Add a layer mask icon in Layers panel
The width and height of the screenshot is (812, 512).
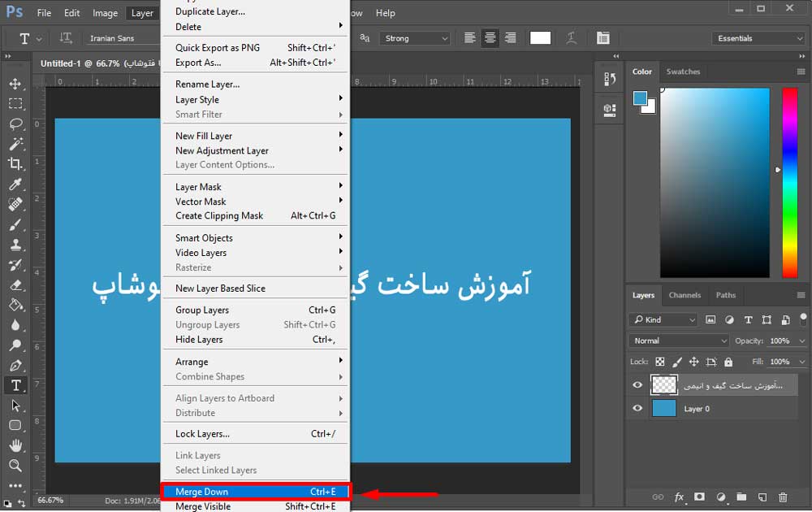pyautogui.click(x=700, y=497)
